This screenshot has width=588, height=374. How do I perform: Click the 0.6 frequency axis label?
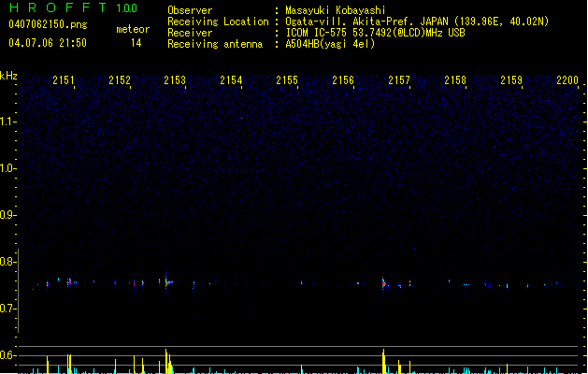(7, 355)
